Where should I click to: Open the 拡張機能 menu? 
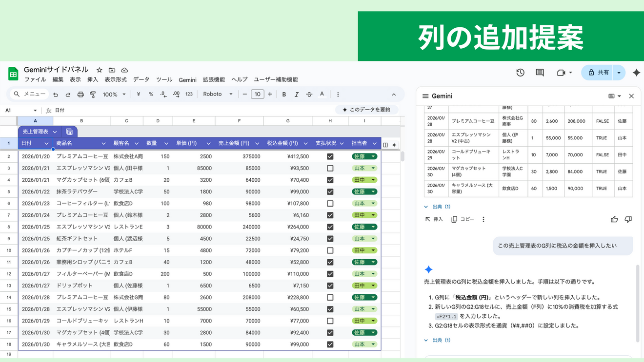tap(214, 80)
